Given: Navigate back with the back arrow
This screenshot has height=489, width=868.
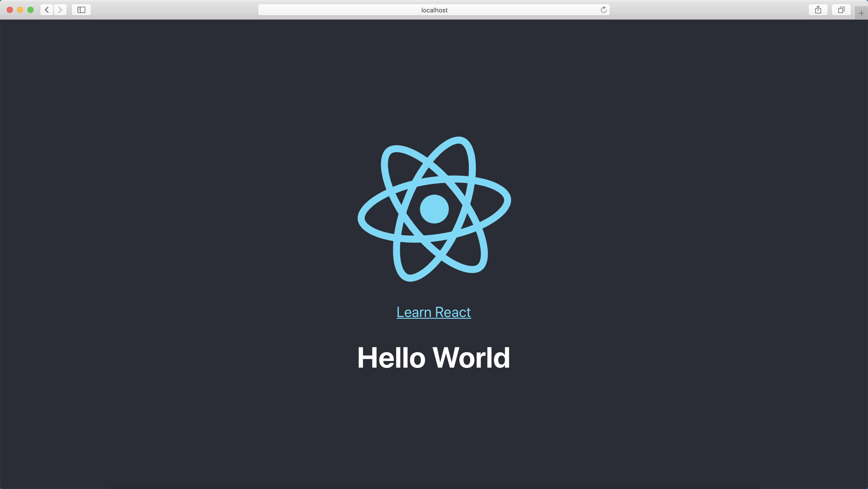Looking at the screenshot, I should coord(47,10).
